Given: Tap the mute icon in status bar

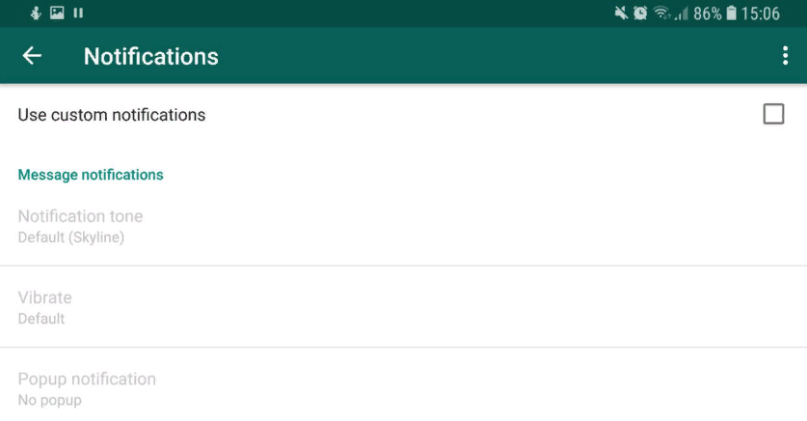Looking at the screenshot, I should (624, 13).
